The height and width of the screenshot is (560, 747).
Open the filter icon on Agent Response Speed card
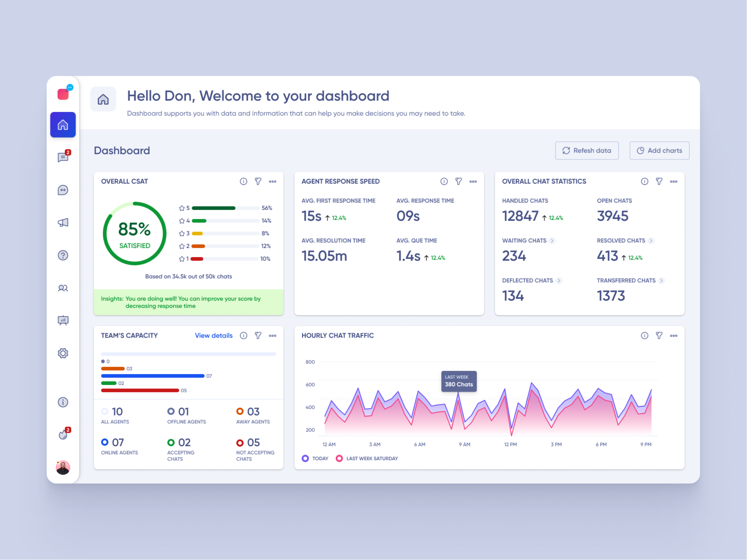[458, 181]
